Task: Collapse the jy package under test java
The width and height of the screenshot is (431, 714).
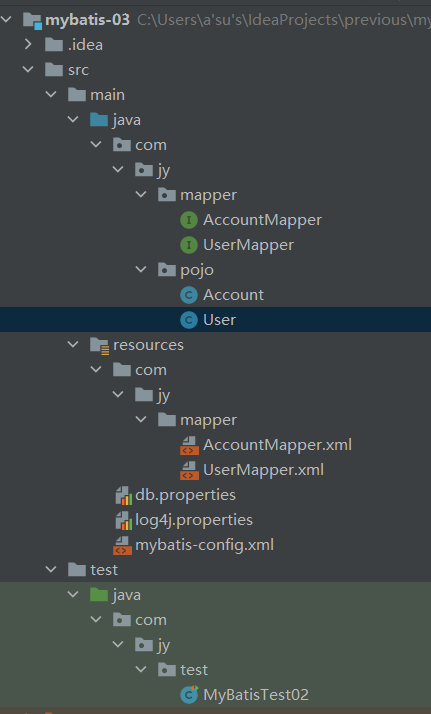Action: point(118,644)
